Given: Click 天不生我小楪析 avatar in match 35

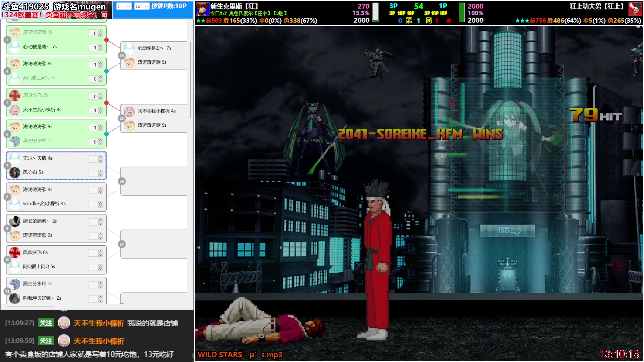Looking at the screenshot, I should (x=129, y=111).
